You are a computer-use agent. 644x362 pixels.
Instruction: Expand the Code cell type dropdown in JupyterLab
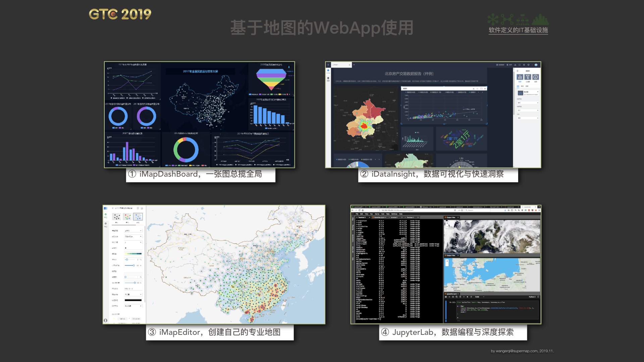(x=480, y=297)
